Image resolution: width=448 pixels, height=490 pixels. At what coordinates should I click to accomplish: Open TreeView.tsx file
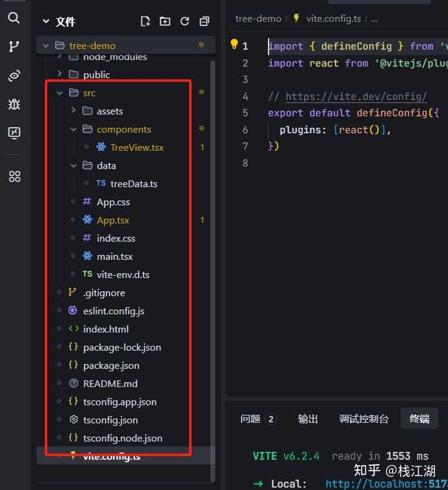coord(137,147)
